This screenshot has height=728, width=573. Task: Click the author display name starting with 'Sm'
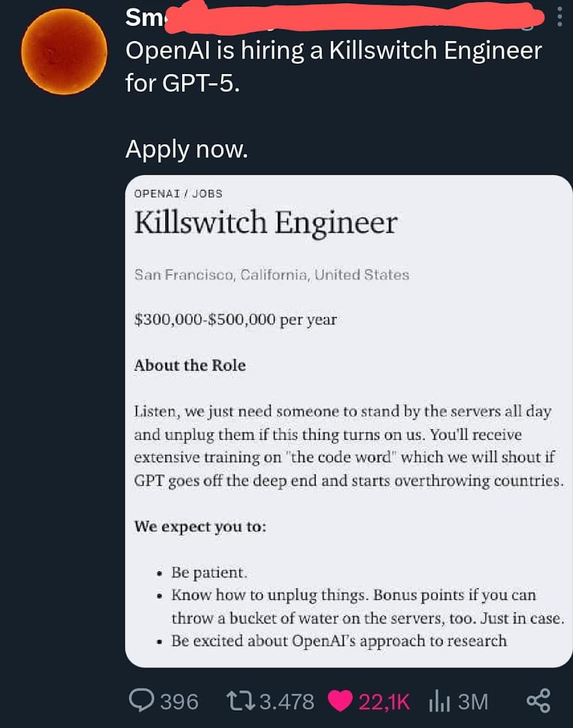click(139, 18)
